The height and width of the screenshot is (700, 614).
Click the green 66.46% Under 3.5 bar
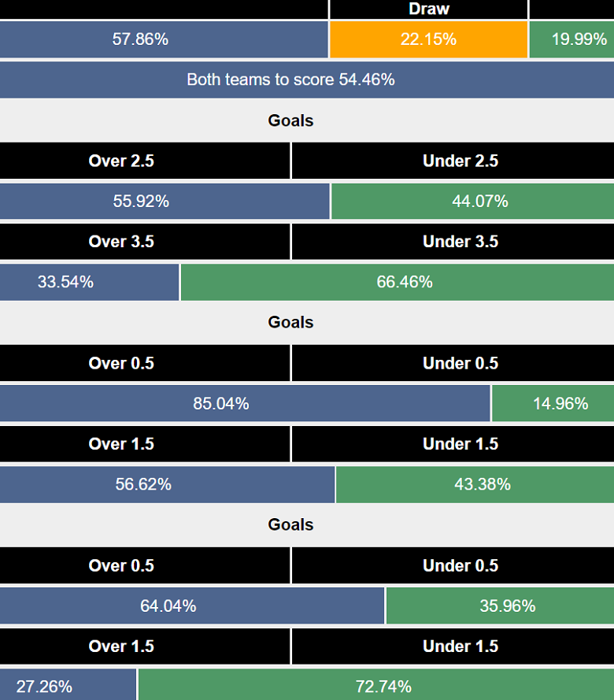[x=398, y=282]
